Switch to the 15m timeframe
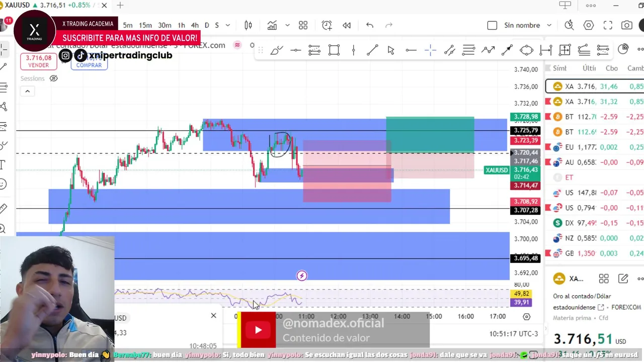This screenshot has height=362, width=644. (145, 25)
